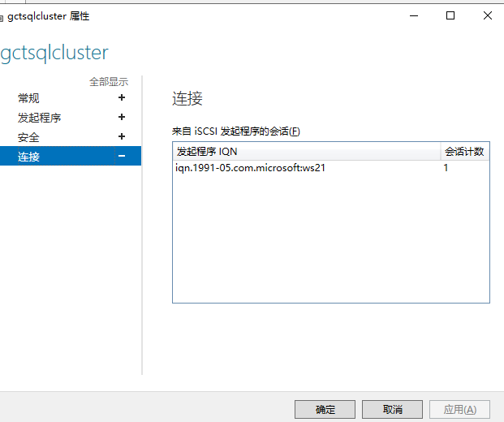Collapse the 连接 section minus icon
This screenshot has height=422, width=504.
click(x=122, y=156)
